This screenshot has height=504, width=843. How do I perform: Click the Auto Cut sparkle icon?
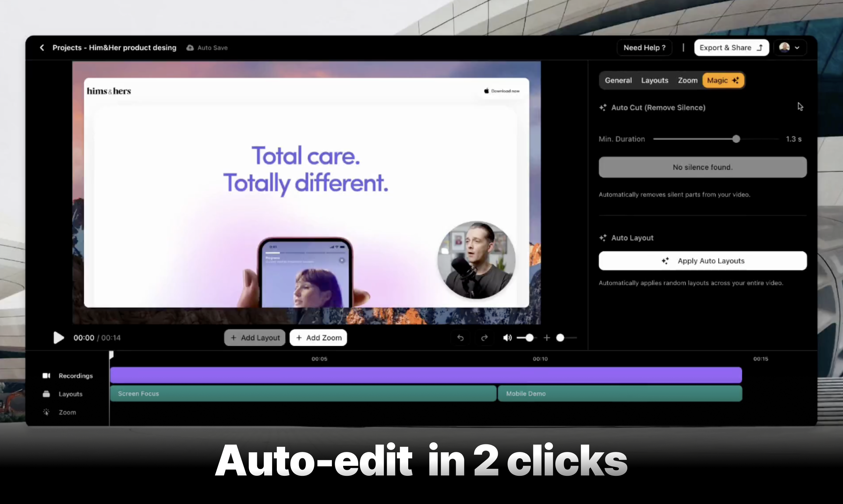coord(603,107)
